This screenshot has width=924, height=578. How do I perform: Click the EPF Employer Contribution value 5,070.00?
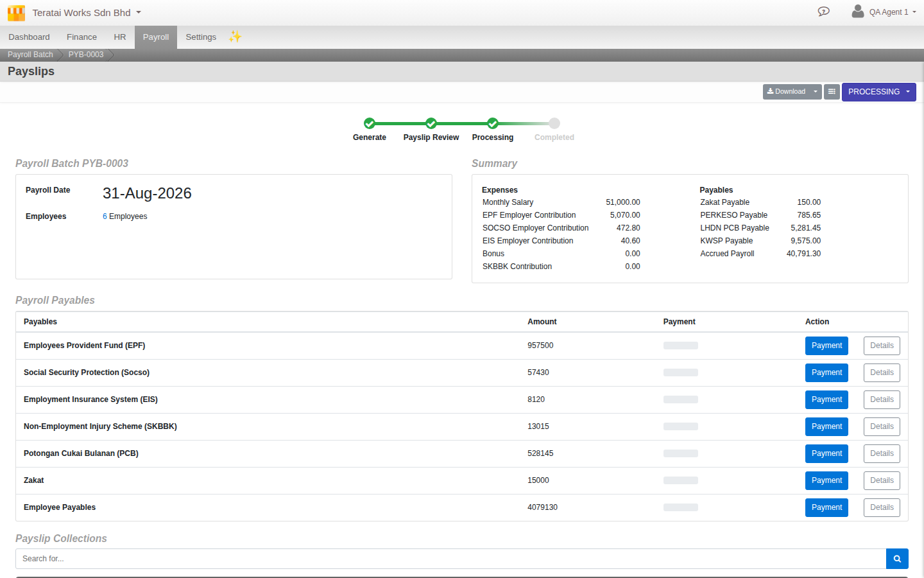[625, 215]
